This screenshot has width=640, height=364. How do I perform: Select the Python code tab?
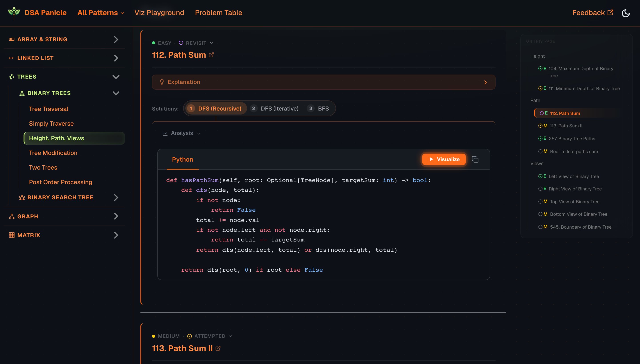[182, 160]
